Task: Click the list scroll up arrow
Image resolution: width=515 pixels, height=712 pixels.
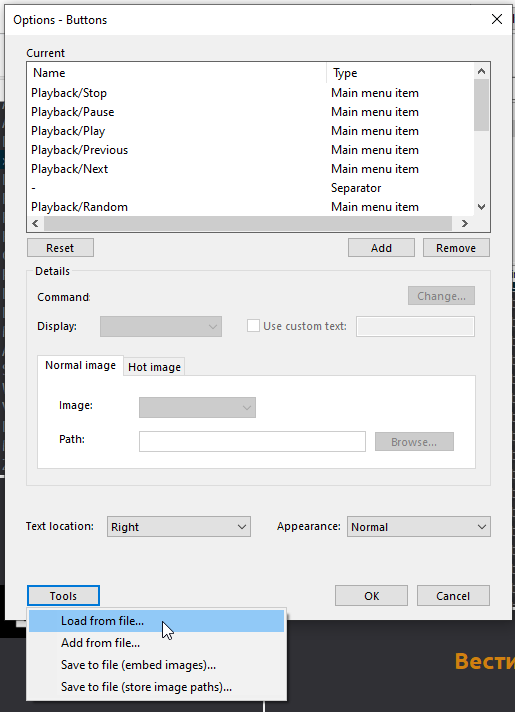Action: [481, 71]
